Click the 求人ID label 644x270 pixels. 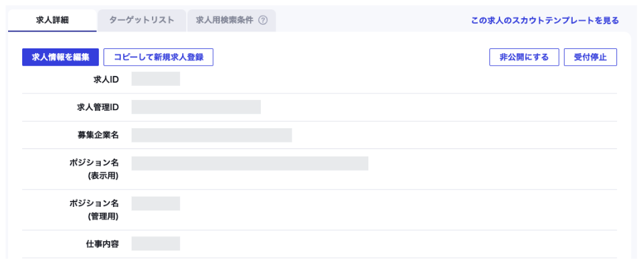[x=106, y=80]
